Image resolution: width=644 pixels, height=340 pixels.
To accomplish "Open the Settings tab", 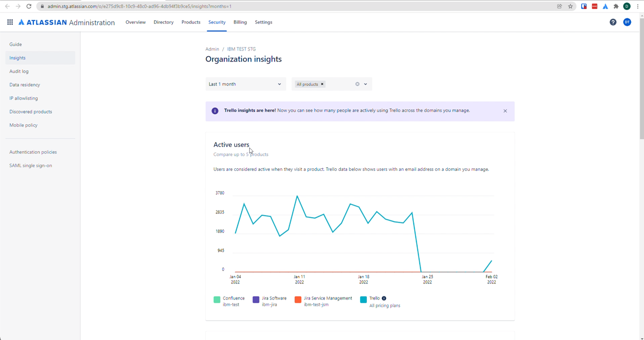I will (x=264, y=22).
